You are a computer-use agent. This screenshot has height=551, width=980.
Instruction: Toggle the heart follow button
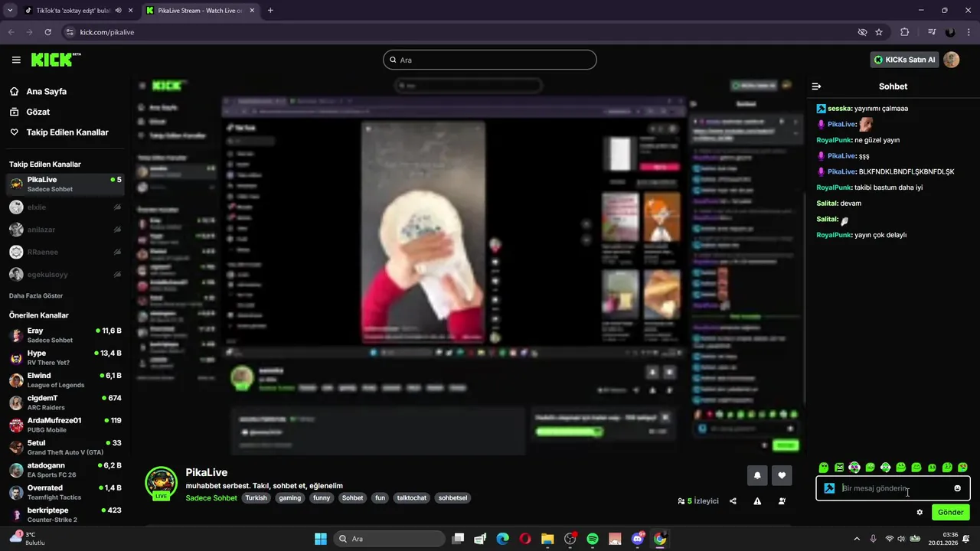click(x=782, y=475)
